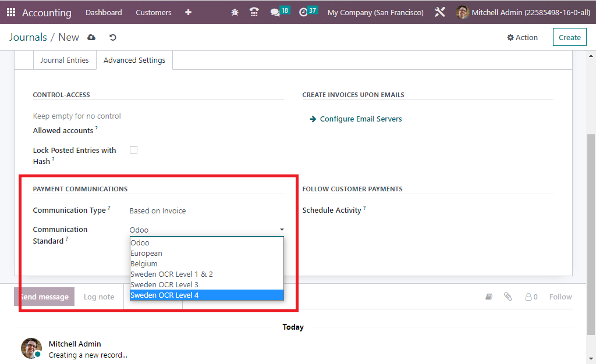This screenshot has width=596, height=364.
Task: Click the Allowed accounts help question mark
Action: 97,128
